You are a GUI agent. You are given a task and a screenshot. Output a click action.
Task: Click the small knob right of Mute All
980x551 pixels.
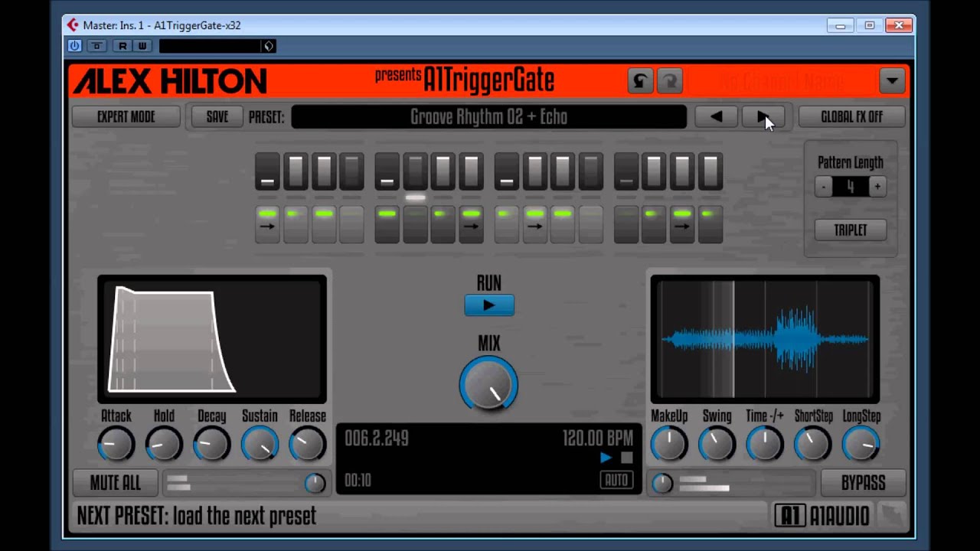click(315, 483)
